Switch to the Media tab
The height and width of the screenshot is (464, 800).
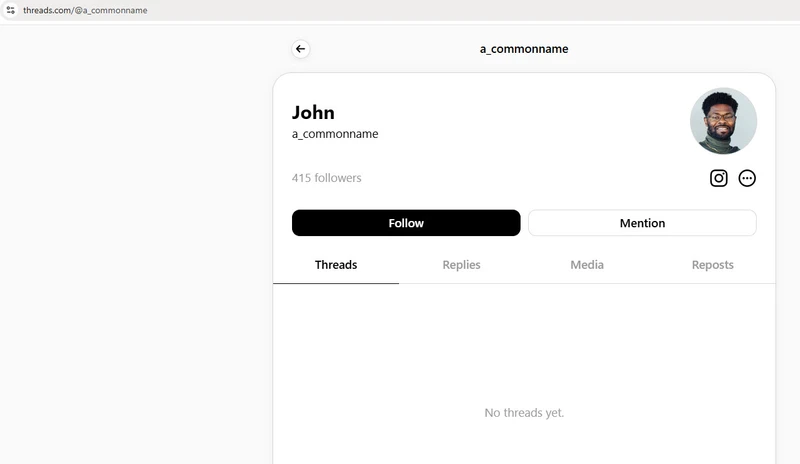(x=587, y=265)
